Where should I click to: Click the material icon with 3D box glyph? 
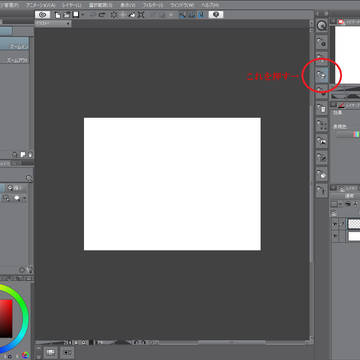pyautogui.click(x=322, y=174)
